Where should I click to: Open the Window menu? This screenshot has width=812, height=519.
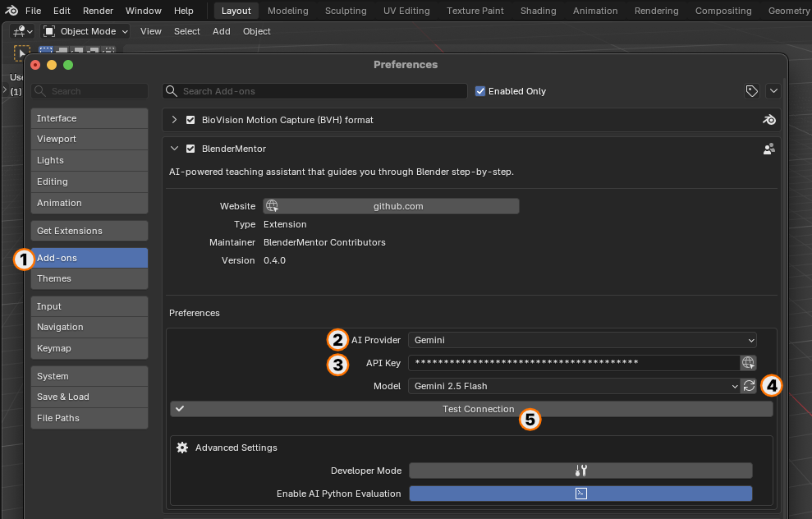click(x=144, y=11)
